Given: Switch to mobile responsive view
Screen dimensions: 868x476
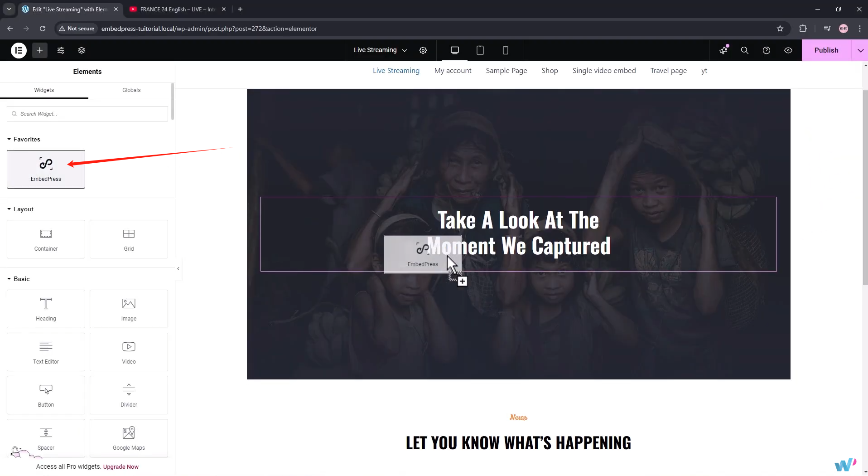Looking at the screenshot, I should point(506,50).
